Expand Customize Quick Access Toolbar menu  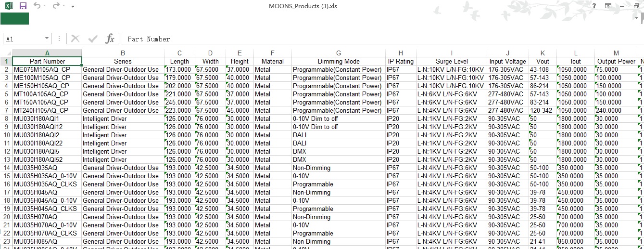click(73, 6)
